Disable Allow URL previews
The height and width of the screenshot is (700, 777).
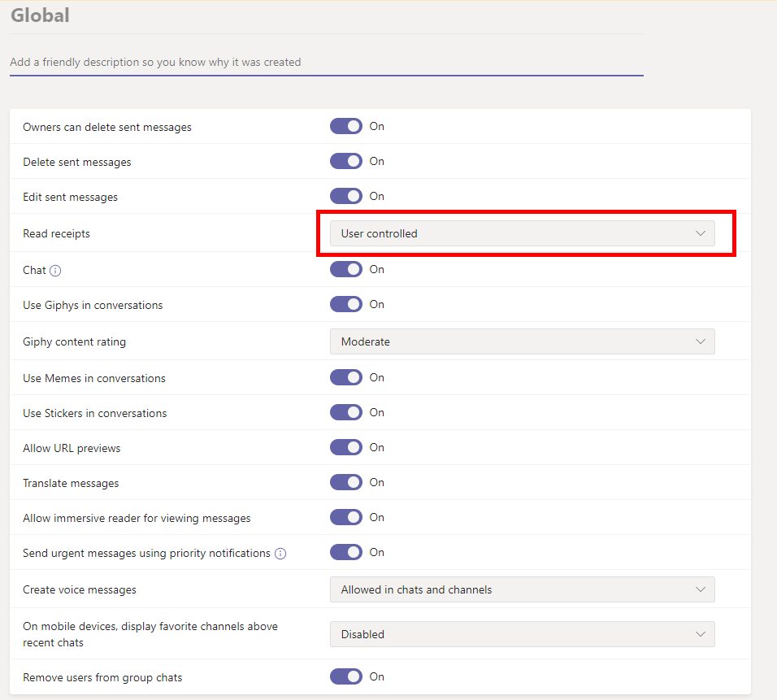(x=346, y=447)
